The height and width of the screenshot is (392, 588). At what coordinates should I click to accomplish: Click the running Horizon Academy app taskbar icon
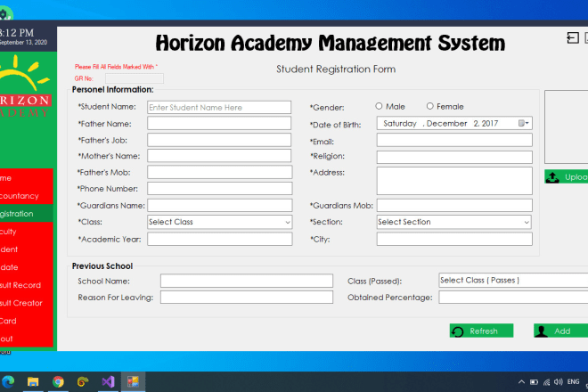[133, 382]
